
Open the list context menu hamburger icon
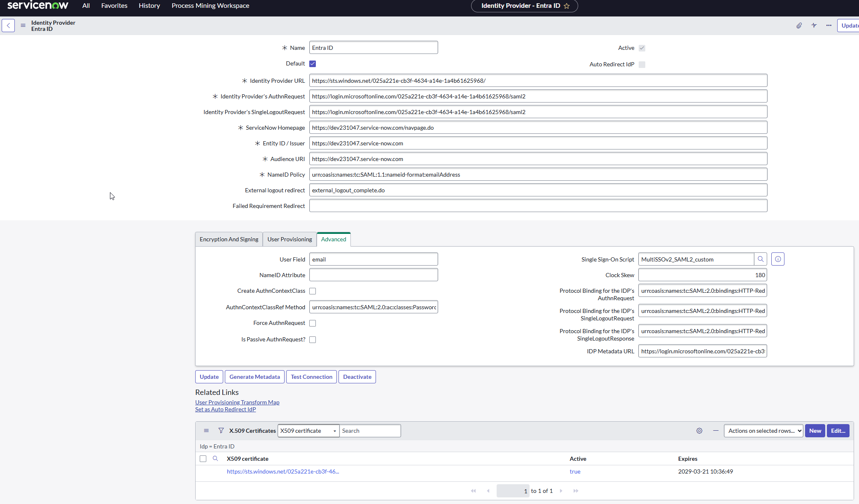[206, 430]
